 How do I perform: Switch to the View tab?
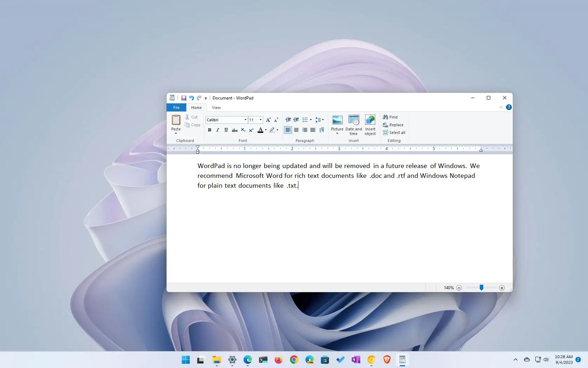[x=216, y=108]
